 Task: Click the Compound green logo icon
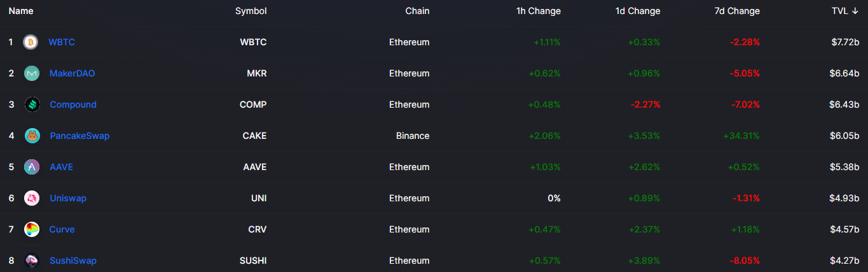pyautogui.click(x=32, y=104)
